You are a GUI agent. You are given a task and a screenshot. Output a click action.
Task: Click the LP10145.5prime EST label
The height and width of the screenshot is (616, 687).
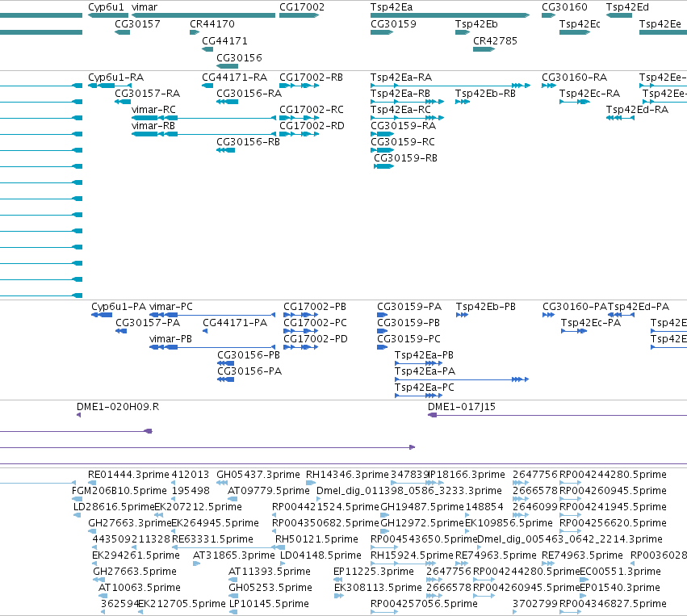pos(269,604)
